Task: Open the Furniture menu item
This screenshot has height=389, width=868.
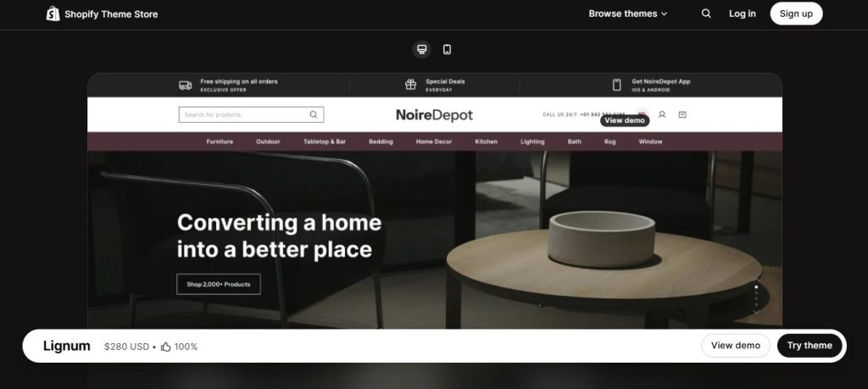Action: coord(220,142)
